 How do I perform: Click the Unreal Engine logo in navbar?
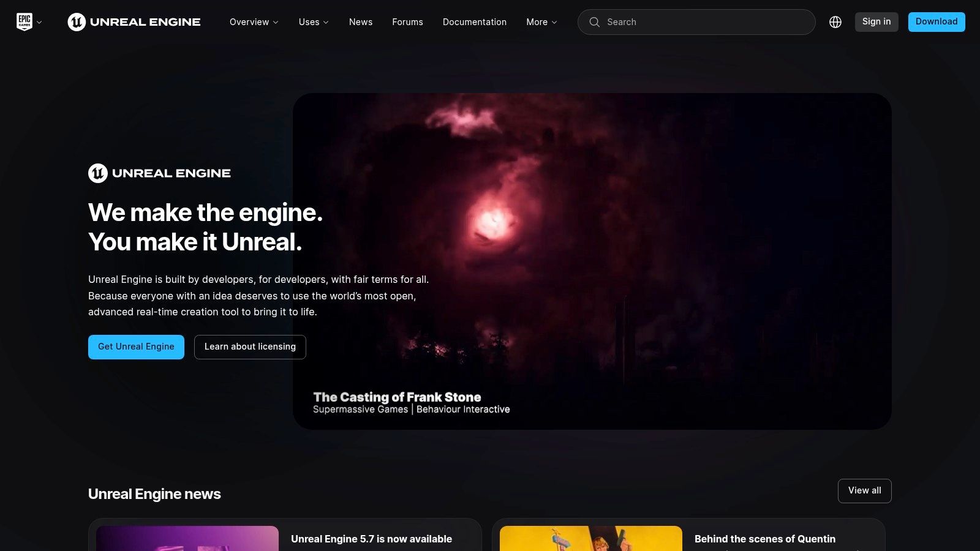[134, 22]
